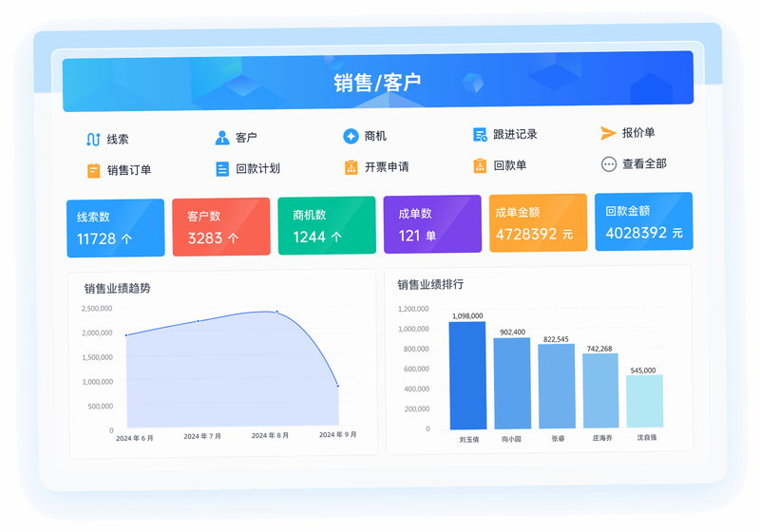Click the 线索 route icon
Screen dimensions: 760x532
click(93, 140)
